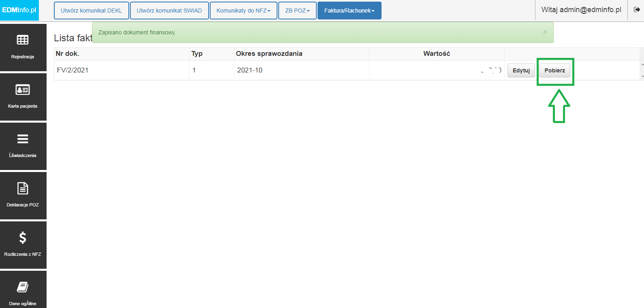The image size is (644, 308).
Task: Click the Okres sprawozdania column header
Action: pyautogui.click(x=269, y=53)
